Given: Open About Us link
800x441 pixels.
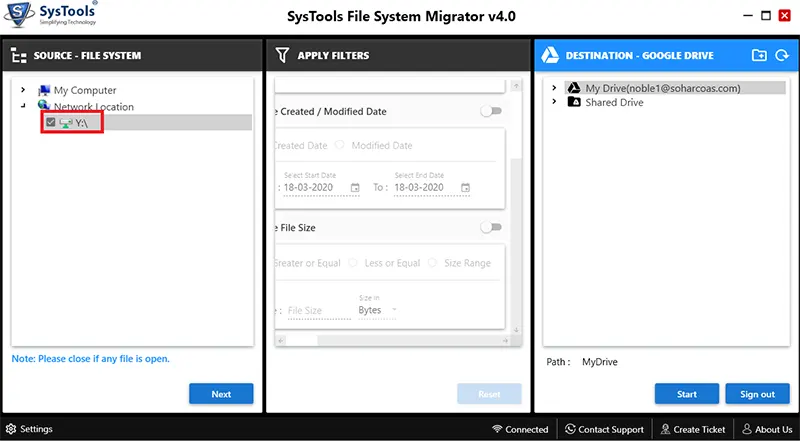Looking at the screenshot, I should [x=767, y=429].
